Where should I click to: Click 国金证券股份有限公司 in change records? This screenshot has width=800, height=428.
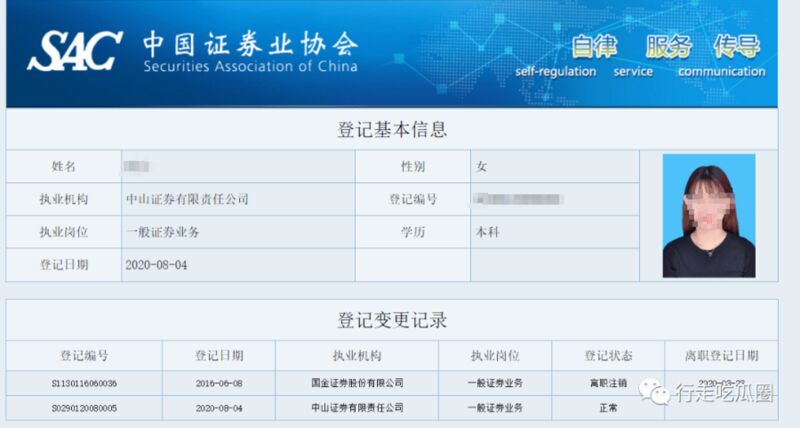point(357,383)
